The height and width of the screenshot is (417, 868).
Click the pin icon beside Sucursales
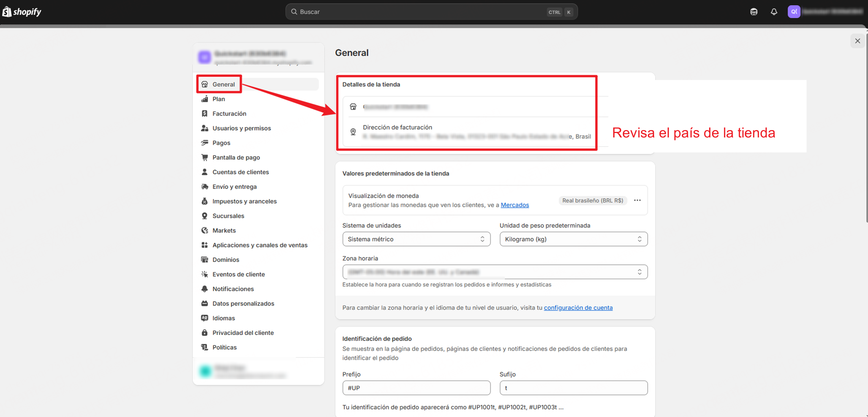point(205,216)
